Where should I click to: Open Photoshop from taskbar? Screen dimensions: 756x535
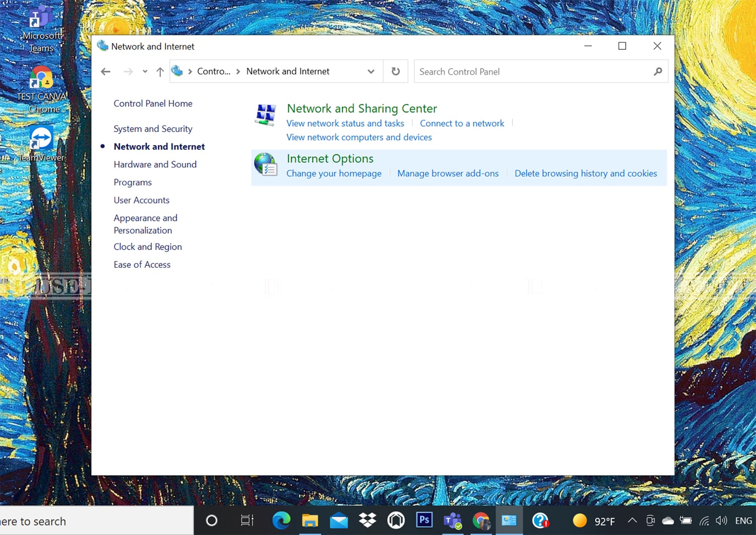424,520
